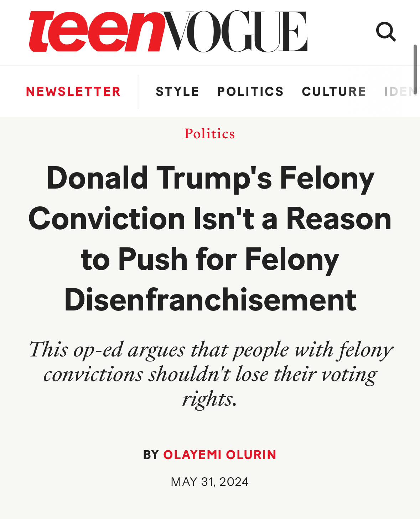Click the article headline about felony disenfranchisement

click(x=210, y=239)
